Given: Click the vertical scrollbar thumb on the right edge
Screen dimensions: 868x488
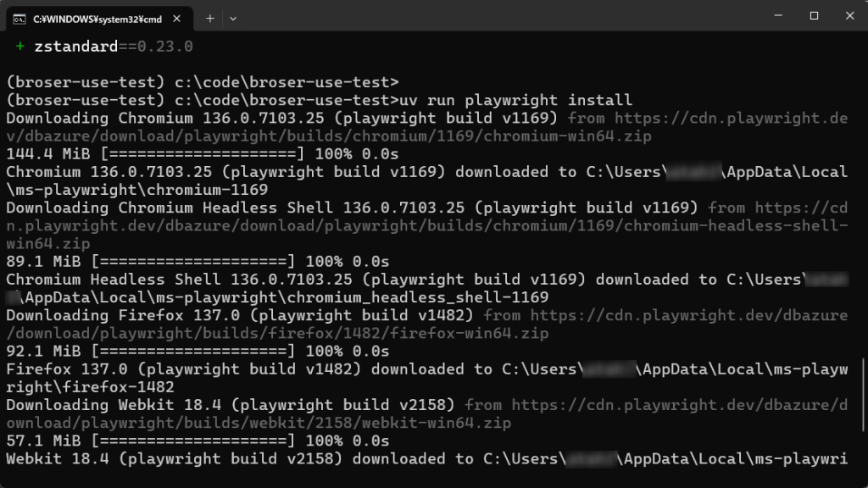Looking at the screenshot, I should (x=864, y=395).
